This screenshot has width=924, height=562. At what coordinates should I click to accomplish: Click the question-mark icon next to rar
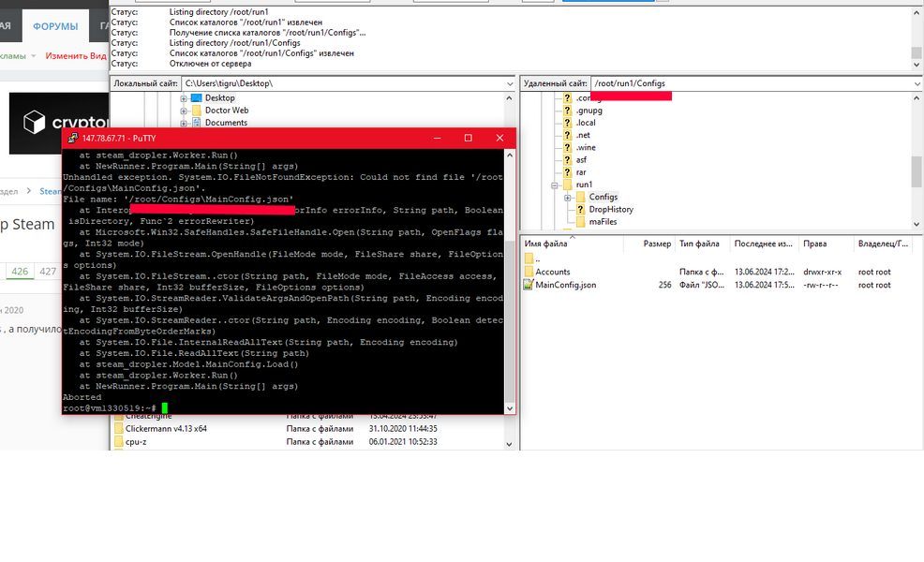(x=567, y=172)
